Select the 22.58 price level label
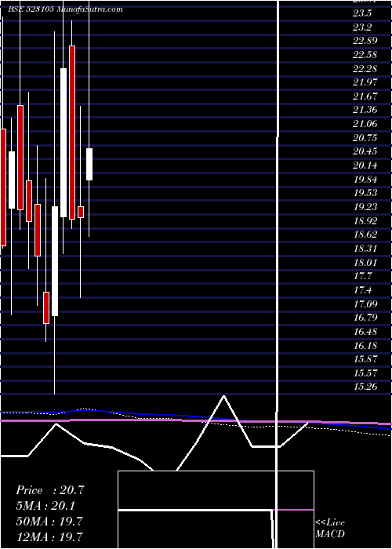The image size is (392, 549). (x=365, y=55)
